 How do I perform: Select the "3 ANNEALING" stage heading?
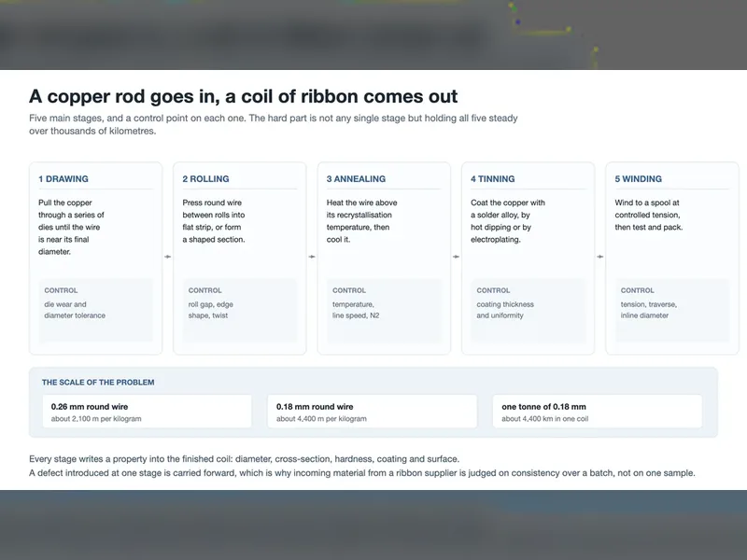(x=356, y=179)
